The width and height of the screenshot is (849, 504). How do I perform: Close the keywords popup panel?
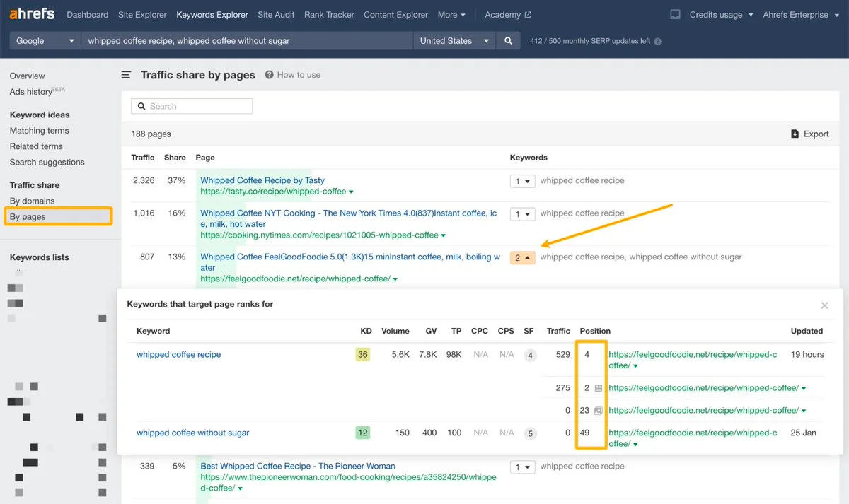point(824,305)
